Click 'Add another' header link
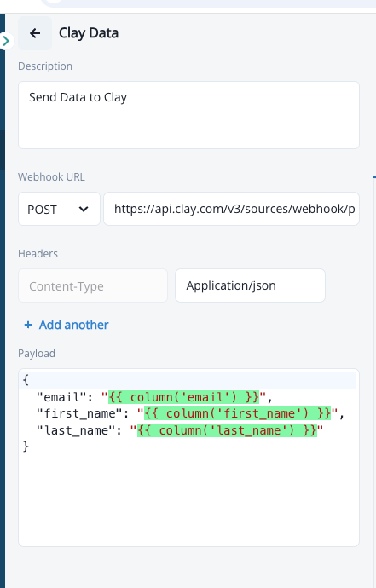 tap(73, 325)
